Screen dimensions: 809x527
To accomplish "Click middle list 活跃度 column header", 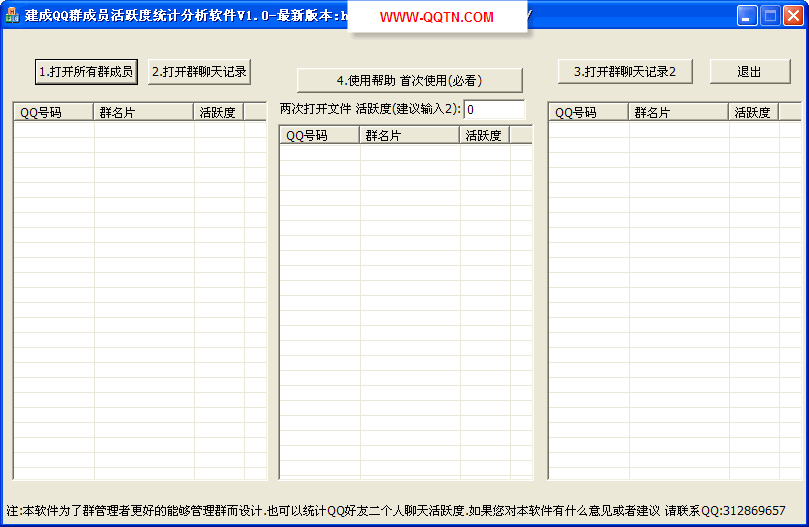I will point(484,135).
